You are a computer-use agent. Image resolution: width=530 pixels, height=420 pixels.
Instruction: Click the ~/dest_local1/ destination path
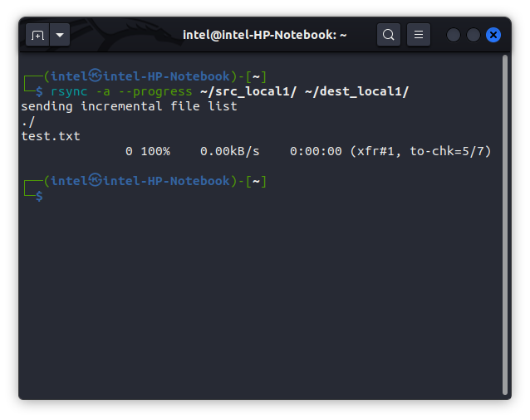[357, 91]
